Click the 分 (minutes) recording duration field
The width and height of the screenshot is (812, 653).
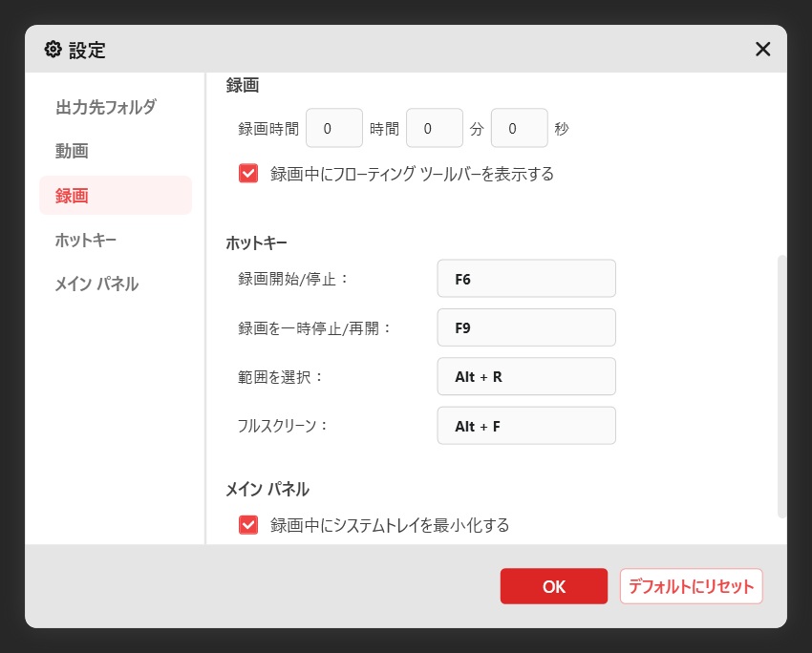click(x=434, y=128)
